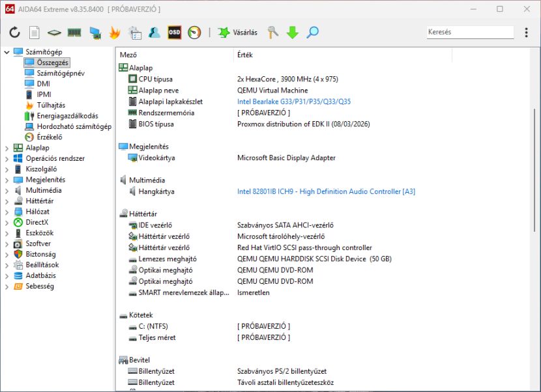Click the vertical scrollbar of the details pane

tap(534, 171)
